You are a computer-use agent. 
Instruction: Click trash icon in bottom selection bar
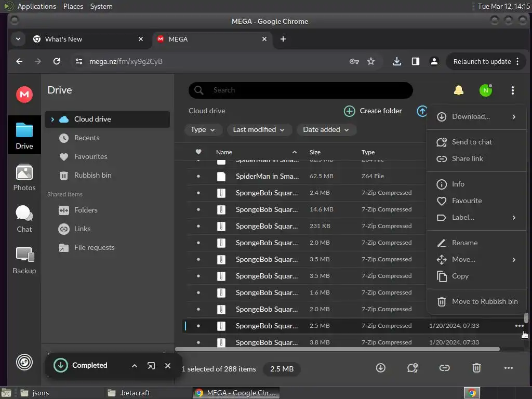point(477,368)
